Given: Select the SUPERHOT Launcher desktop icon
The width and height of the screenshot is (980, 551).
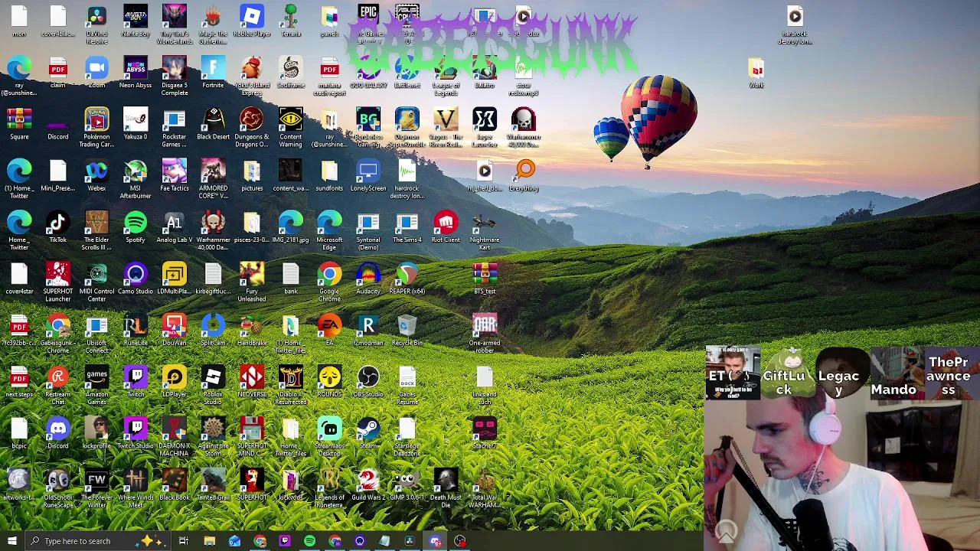Looking at the screenshot, I should [57, 282].
